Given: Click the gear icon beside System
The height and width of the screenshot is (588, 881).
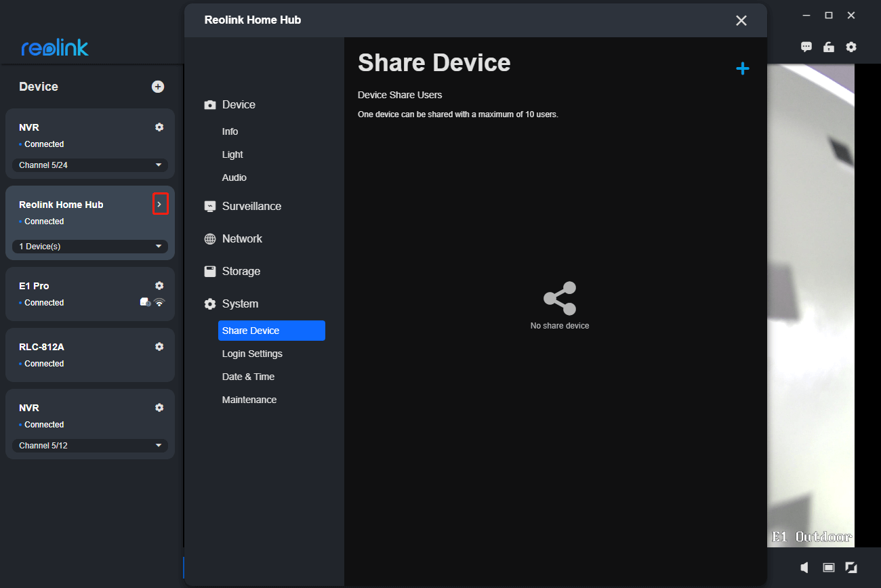Looking at the screenshot, I should [x=210, y=304].
